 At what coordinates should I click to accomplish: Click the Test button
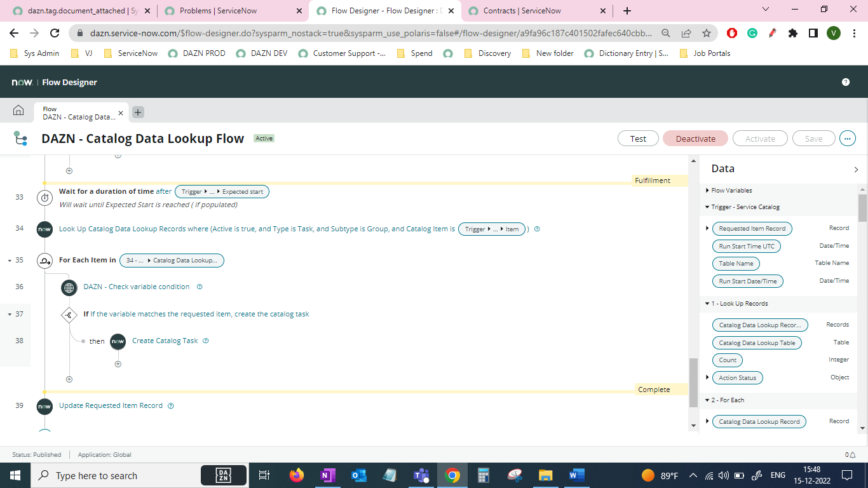(638, 139)
